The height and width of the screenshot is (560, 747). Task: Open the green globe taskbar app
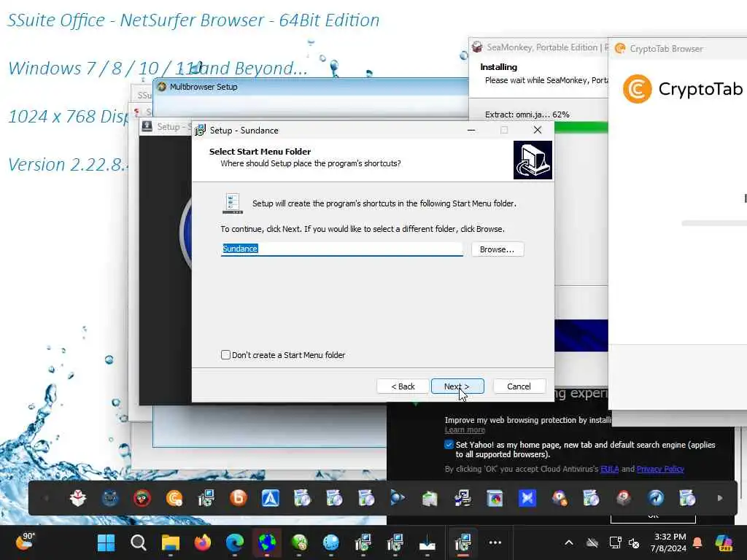(298, 542)
